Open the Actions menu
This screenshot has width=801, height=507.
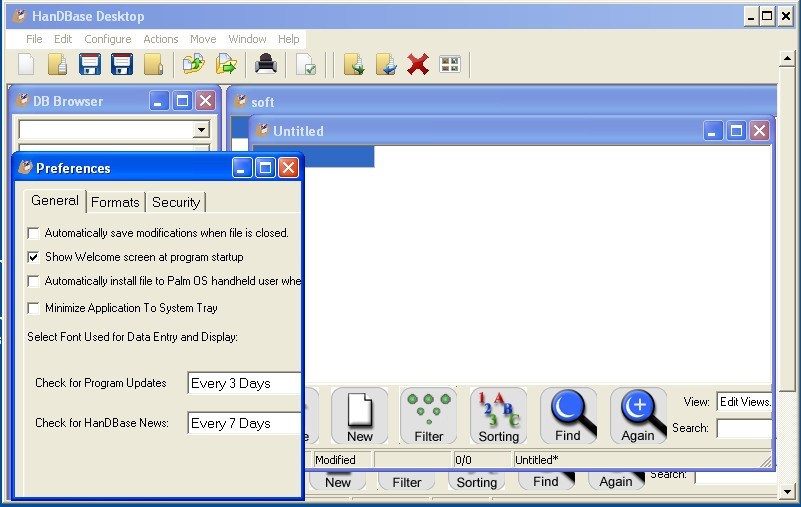tap(161, 39)
